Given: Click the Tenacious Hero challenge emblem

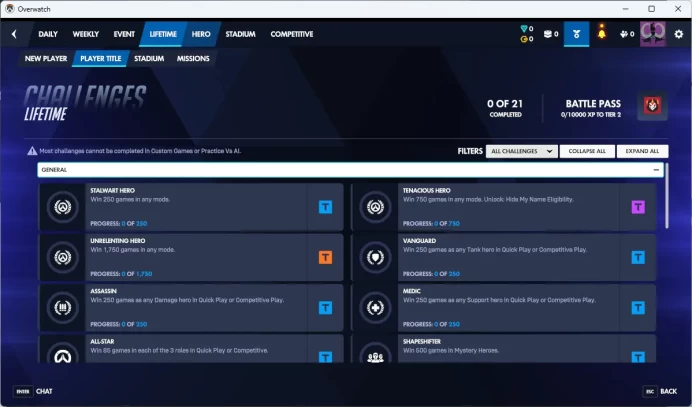Looking at the screenshot, I should [375, 207].
